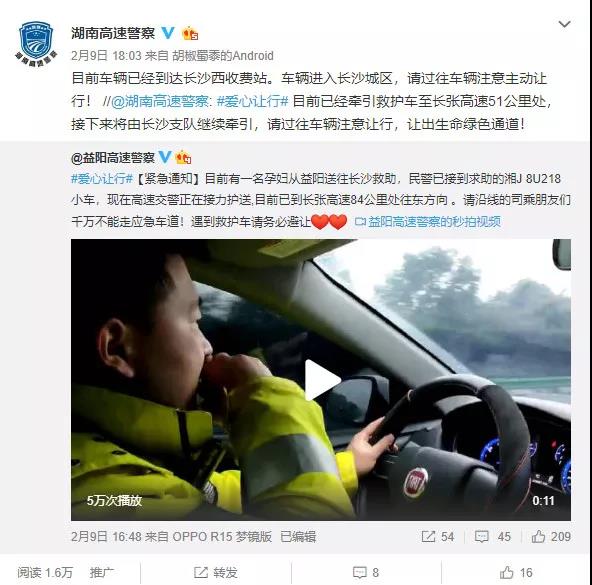The image size is (592, 585).
Task: Open the 益阳高速警察的秒拍视频 link
Action: 428,222
